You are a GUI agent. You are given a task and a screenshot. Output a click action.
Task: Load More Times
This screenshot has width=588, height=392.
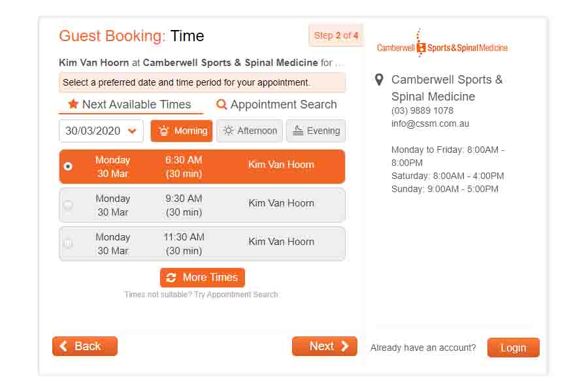coord(203,278)
